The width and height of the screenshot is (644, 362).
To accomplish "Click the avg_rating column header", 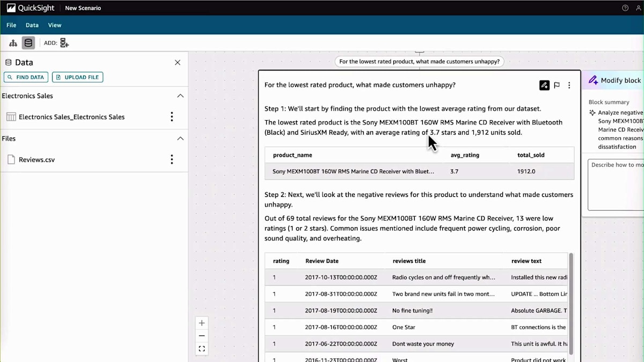I will (465, 155).
